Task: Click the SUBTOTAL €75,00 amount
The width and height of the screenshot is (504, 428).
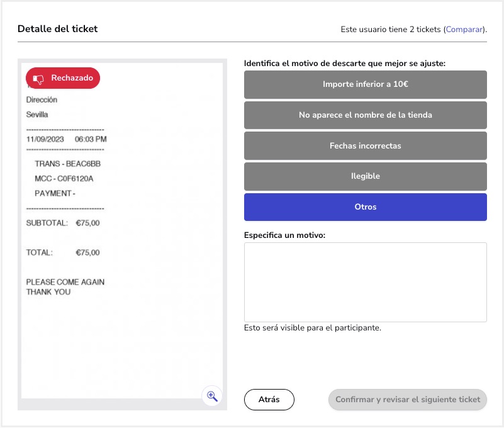Action: coord(87,223)
